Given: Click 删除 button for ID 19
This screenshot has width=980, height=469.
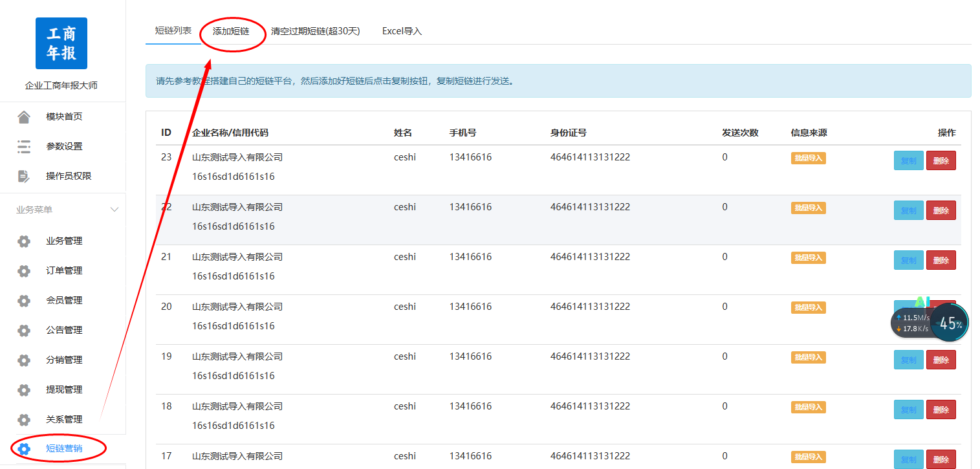Looking at the screenshot, I should coord(941,360).
